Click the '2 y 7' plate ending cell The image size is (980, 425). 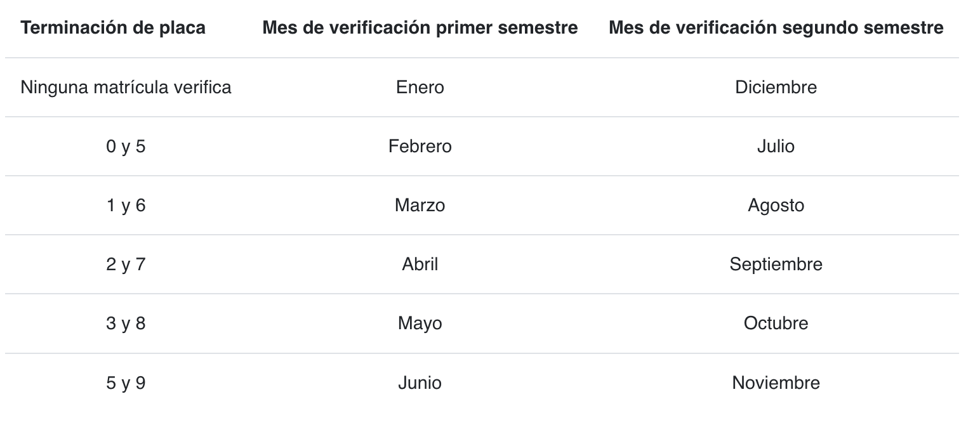[126, 265]
